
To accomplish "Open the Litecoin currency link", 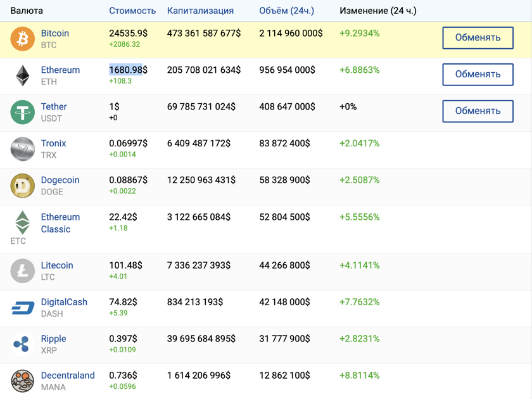I will point(57,265).
